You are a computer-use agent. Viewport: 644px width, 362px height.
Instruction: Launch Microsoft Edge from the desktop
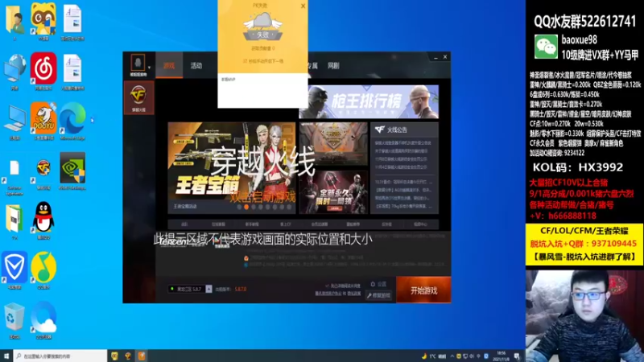point(72,121)
